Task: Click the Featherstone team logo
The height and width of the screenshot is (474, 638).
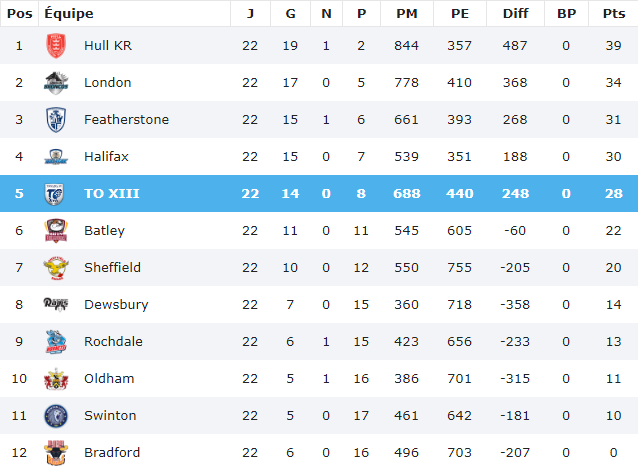Action: (55, 120)
